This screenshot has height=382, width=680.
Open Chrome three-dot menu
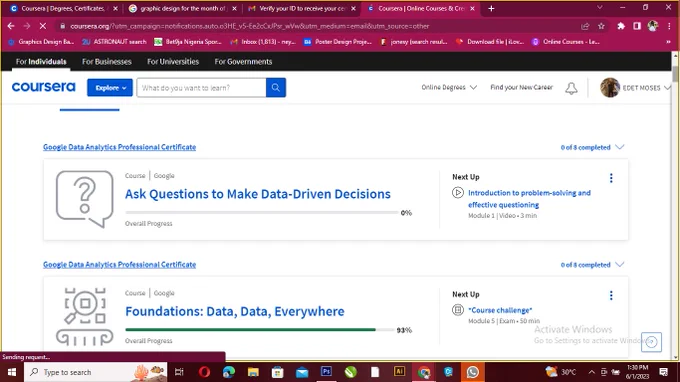669,26
